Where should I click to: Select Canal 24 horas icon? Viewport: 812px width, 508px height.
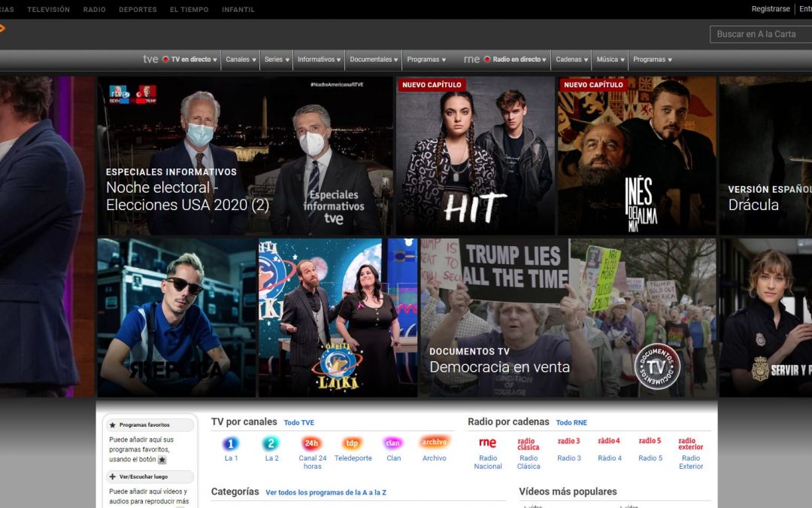(312, 444)
